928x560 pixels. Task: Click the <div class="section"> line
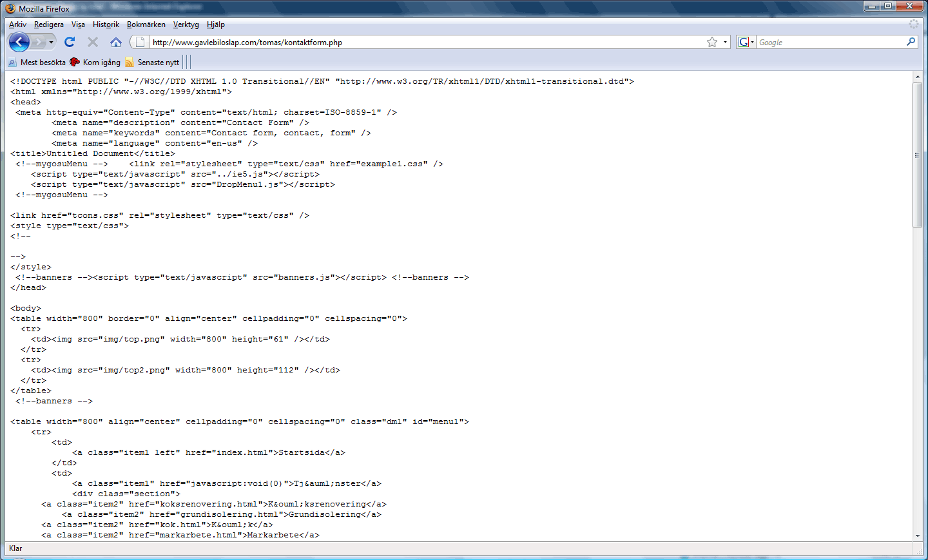[126, 494]
